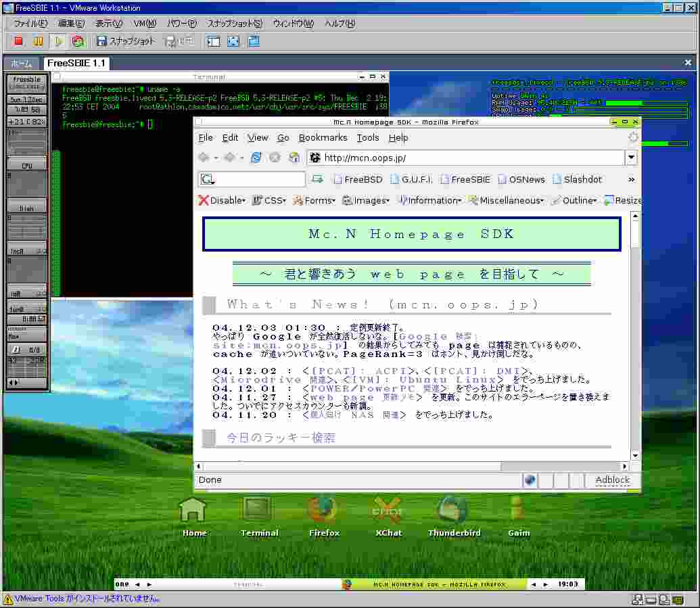This screenshot has height=608, width=700.
Task: Open the Tools menu in Firefox
Action: [368, 137]
